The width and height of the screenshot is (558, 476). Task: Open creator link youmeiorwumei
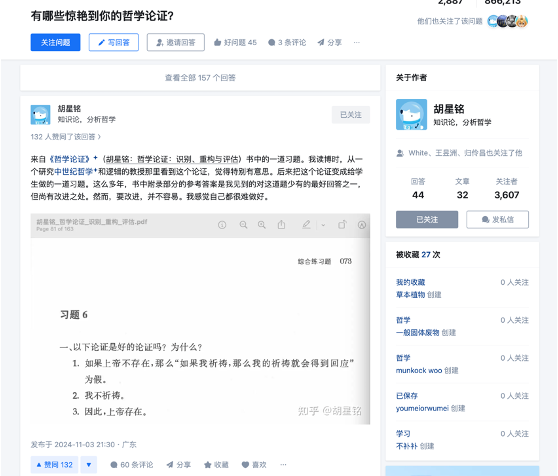click(422, 408)
